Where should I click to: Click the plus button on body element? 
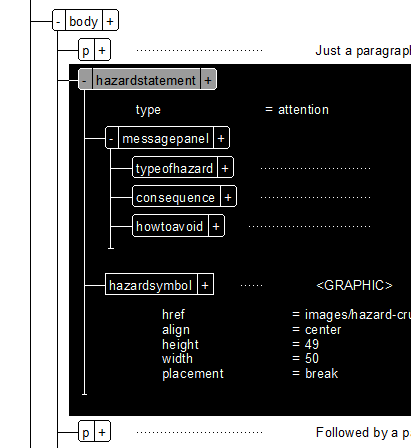tap(110, 21)
